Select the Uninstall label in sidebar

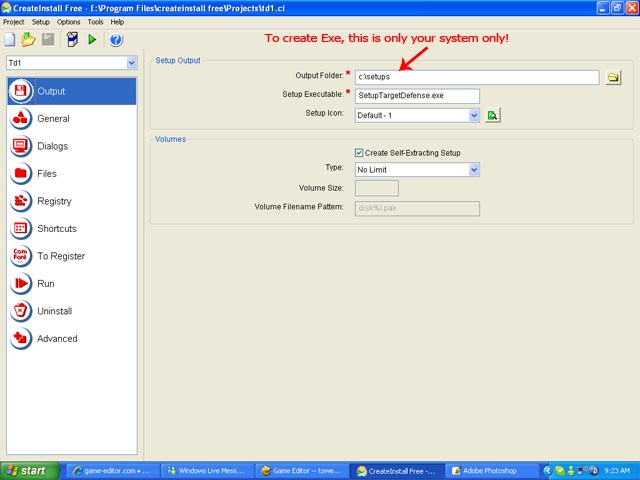[55, 311]
